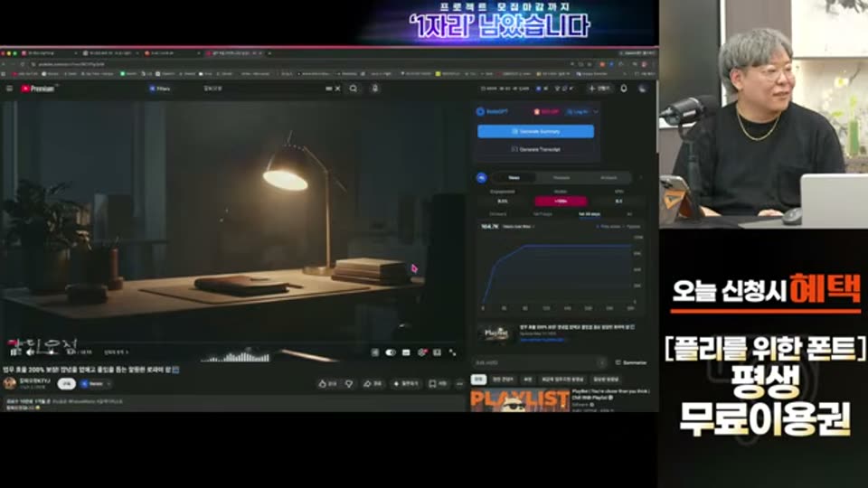Toggle the Typical chart legend
868x488 pixels.
point(632,226)
